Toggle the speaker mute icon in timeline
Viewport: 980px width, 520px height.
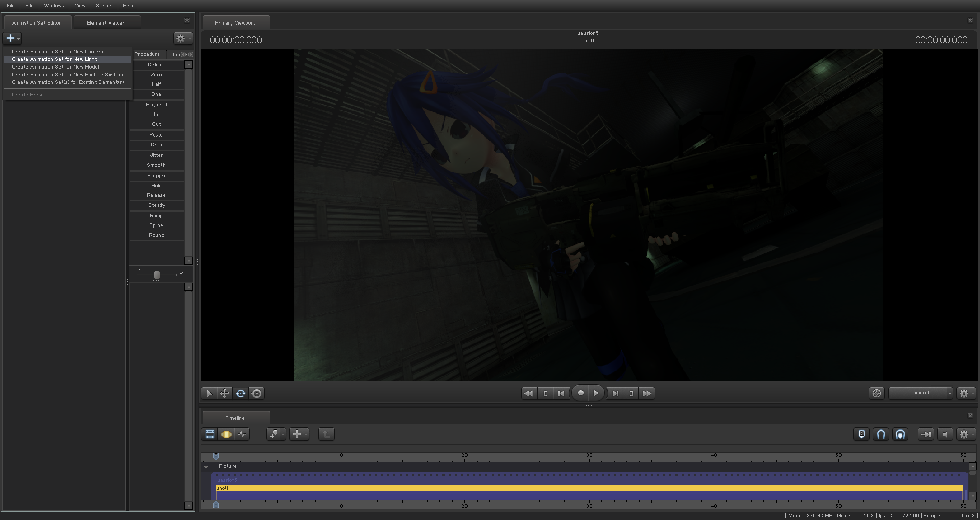945,434
